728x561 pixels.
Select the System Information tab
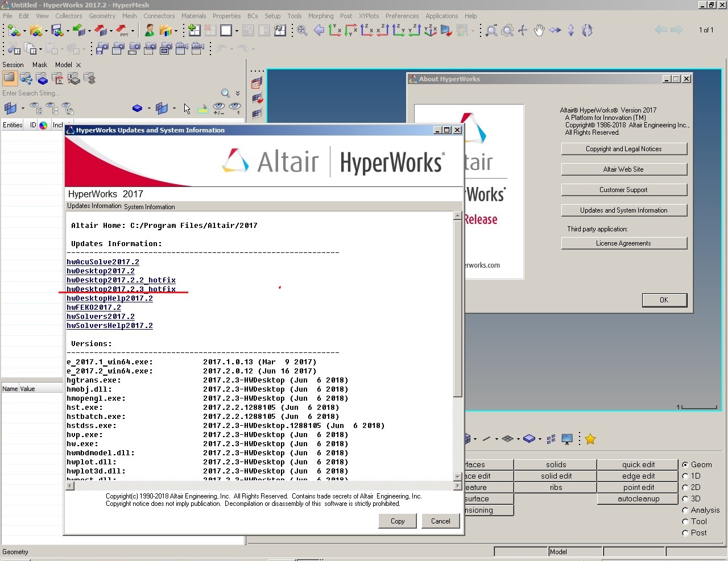[x=150, y=207]
